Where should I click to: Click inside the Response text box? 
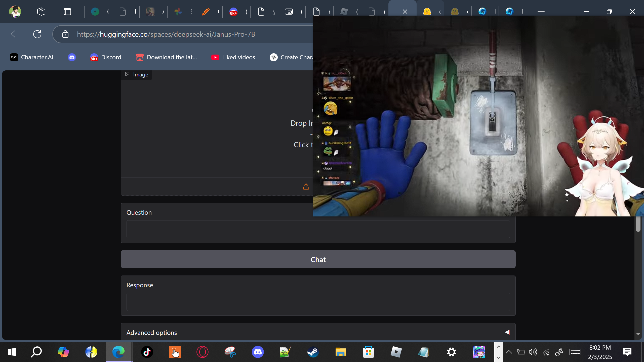tap(318, 302)
